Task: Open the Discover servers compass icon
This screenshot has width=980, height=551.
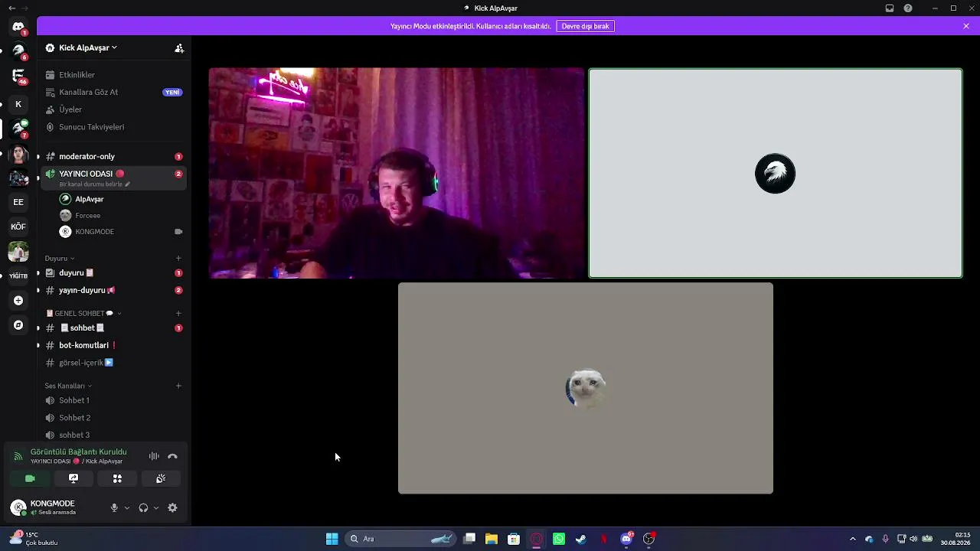Action: (18, 325)
